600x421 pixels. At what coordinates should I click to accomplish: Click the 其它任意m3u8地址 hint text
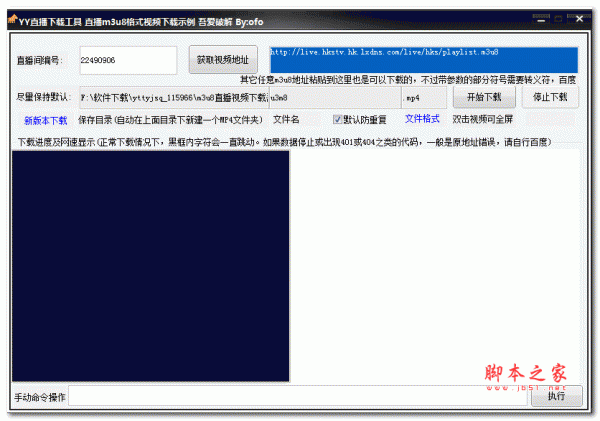pos(408,80)
